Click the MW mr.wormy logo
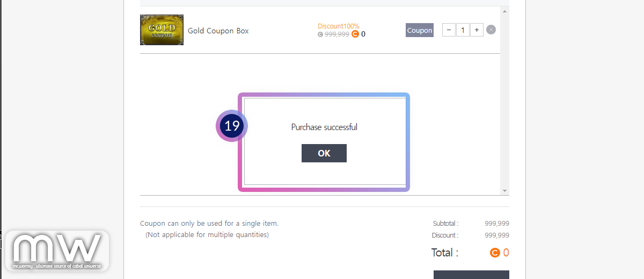The width and height of the screenshot is (644, 279). pos(56,251)
